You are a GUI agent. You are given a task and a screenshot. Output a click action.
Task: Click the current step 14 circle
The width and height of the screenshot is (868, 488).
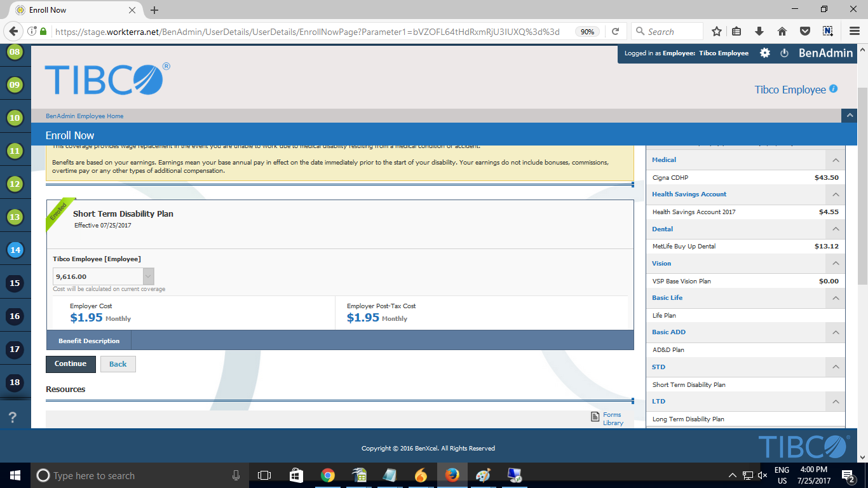coord(15,250)
